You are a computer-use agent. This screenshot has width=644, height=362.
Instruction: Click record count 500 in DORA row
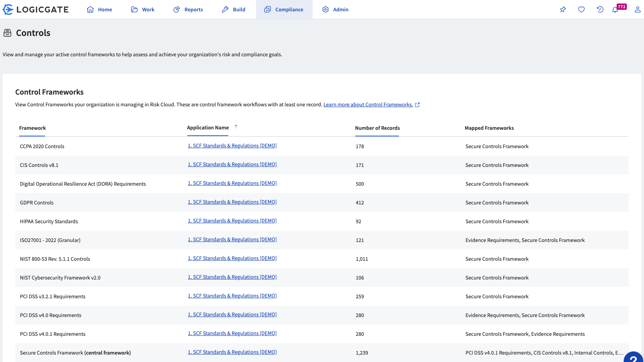tap(360, 184)
